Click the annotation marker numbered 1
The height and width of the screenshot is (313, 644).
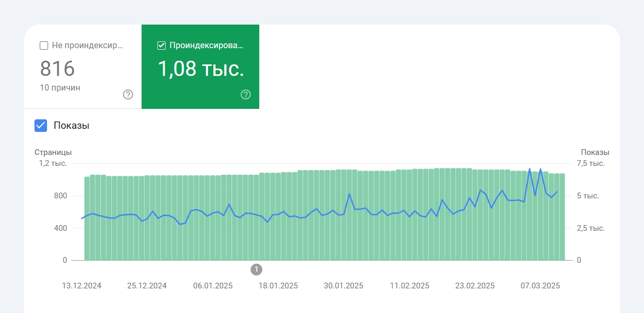click(256, 270)
